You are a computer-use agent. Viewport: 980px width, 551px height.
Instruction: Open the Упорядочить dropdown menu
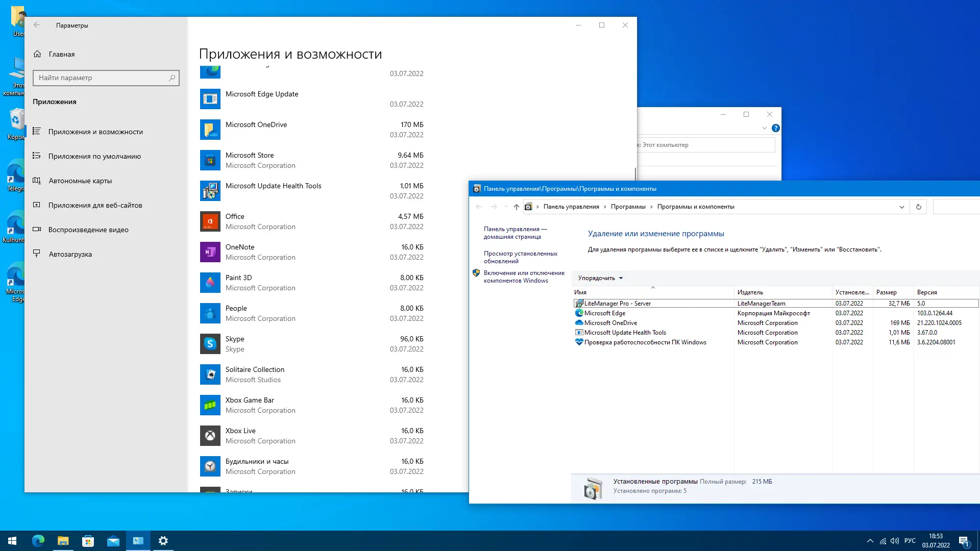600,278
